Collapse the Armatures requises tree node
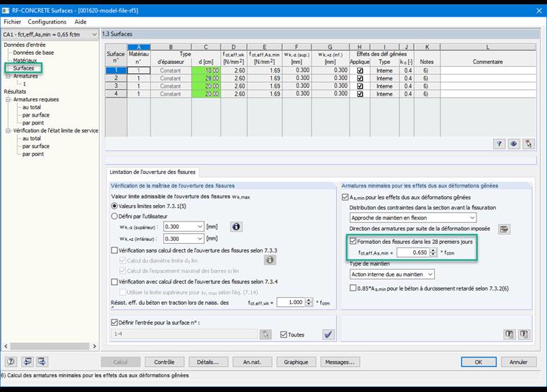 click(9, 99)
